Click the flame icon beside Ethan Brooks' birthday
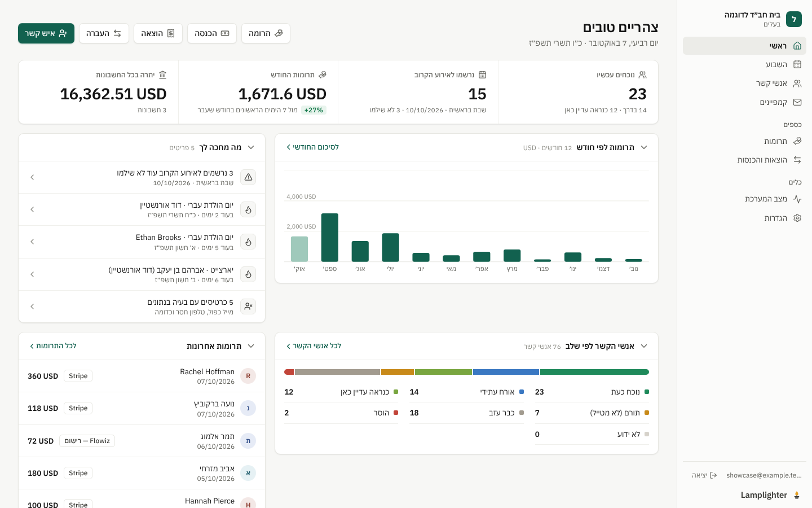This screenshot has width=812, height=508. click(x=248, y=242)
